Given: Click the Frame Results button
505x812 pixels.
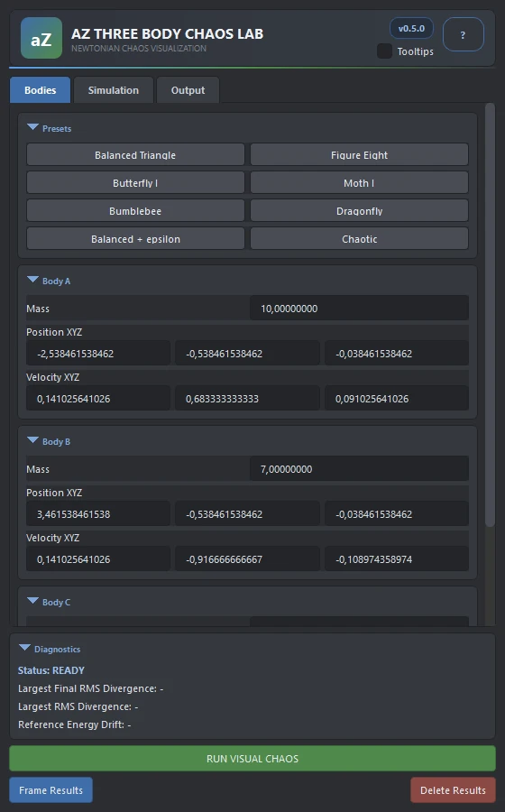Looking at the screenshot, I should tap(50, 789).
